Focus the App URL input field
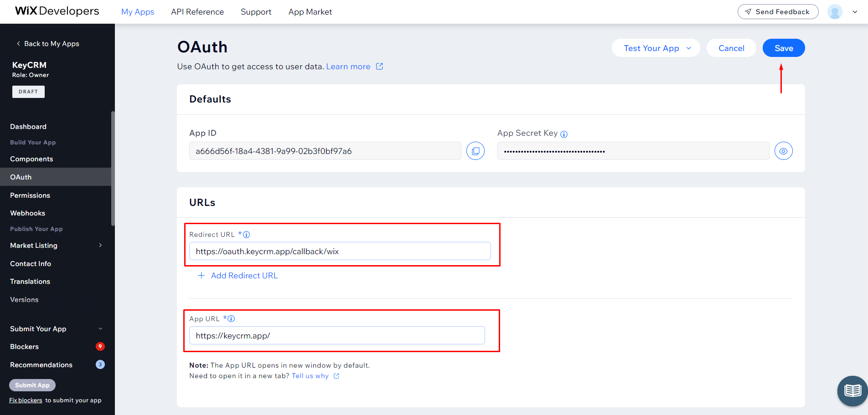 [337, 335]
